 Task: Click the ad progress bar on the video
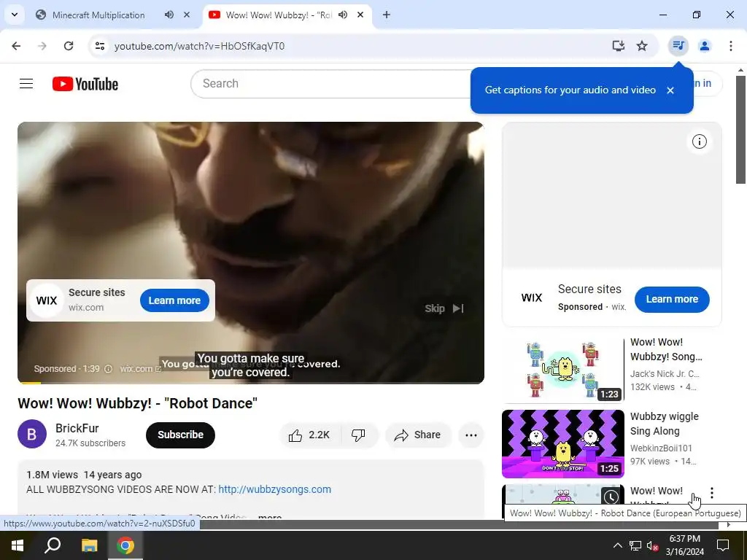coord(251,382)
